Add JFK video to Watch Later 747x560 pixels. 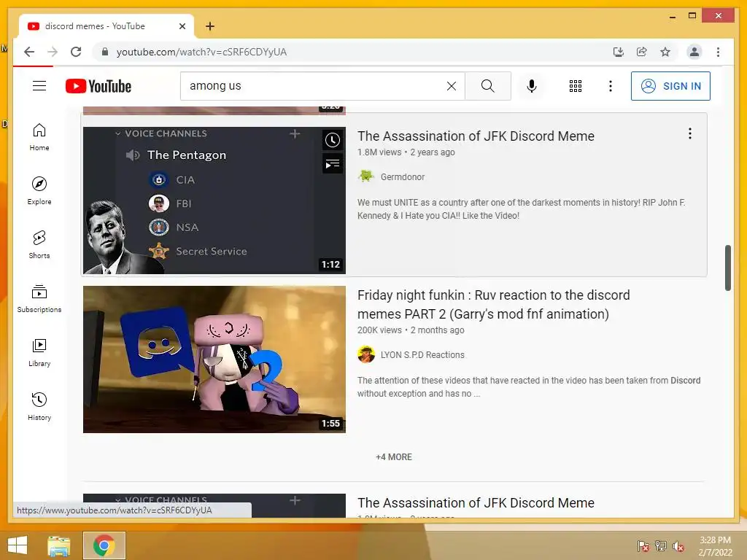tap(333, 139)
